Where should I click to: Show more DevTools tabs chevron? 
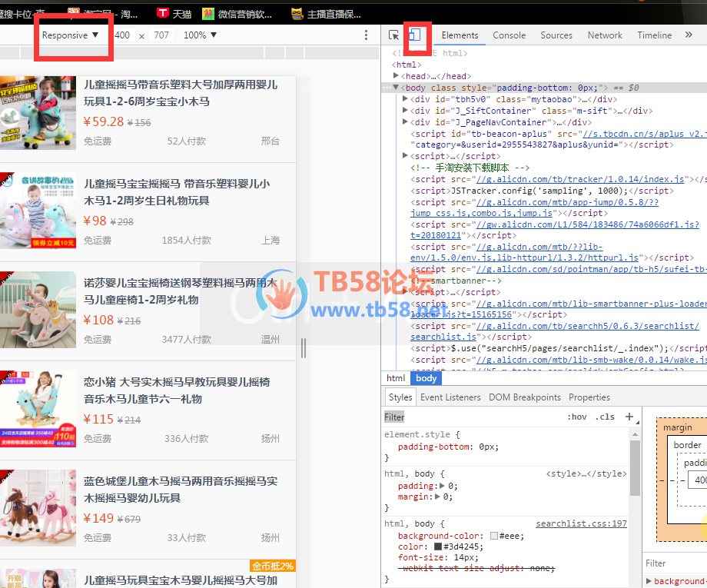coord(689,35)
